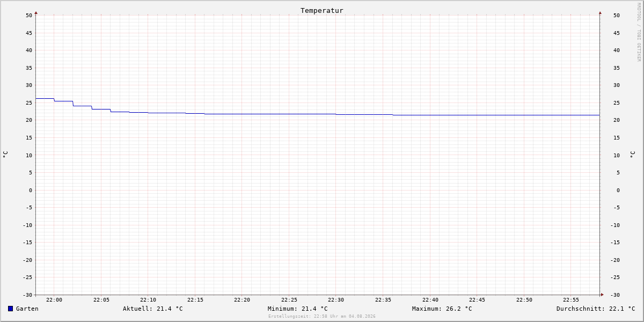This screenshot has width=644, height=322.
Task: Click the left °C axis unit label
Action: [5, 154]
